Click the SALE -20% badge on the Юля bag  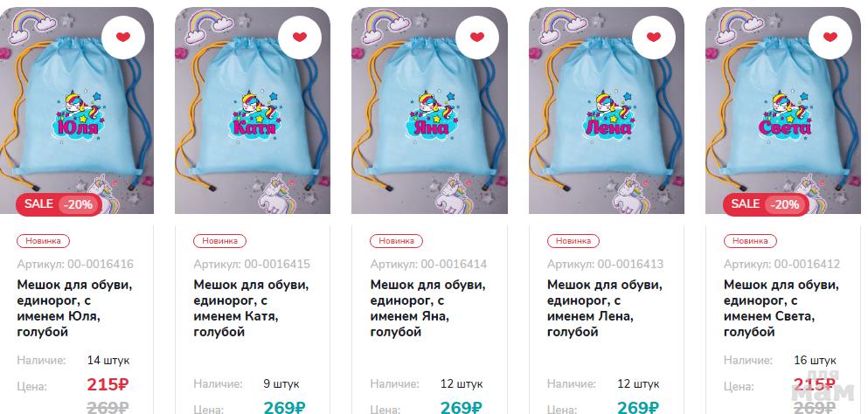click(x=59, y=204)
